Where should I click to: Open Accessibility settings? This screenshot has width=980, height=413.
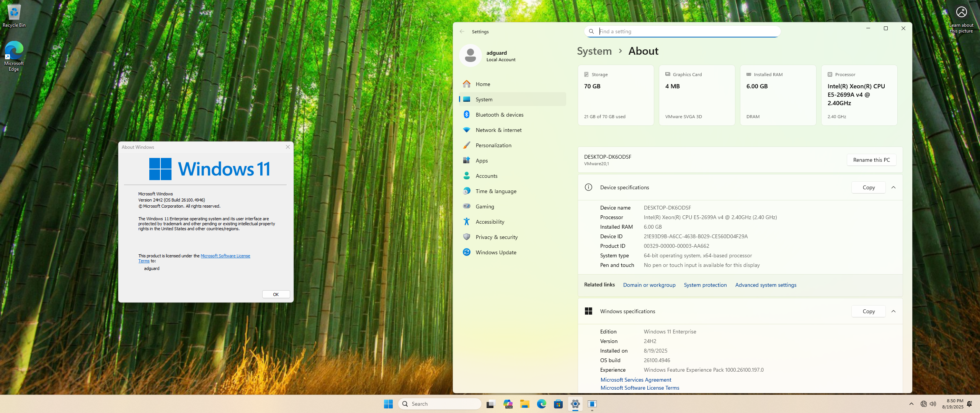[512, 222]
